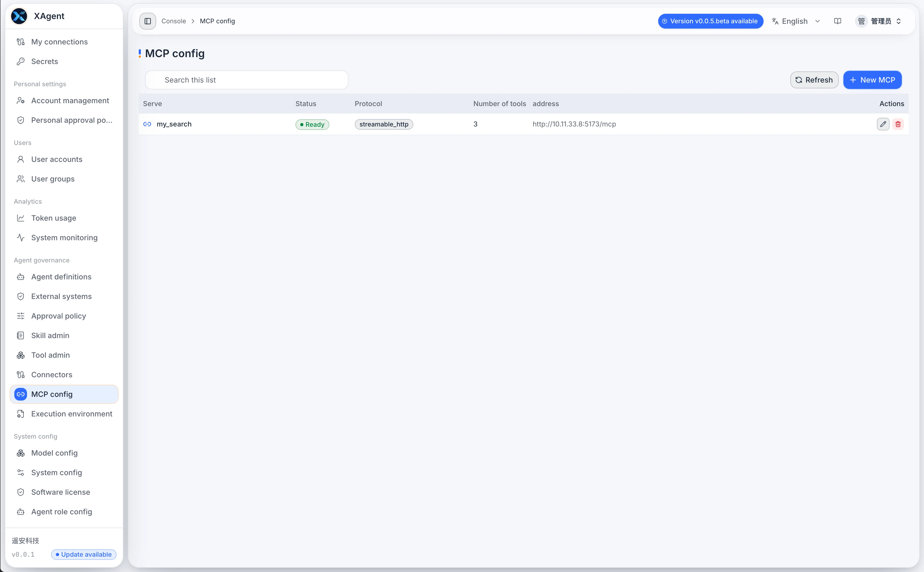Click the Token usage chart icon
This screenshot has width=924, height=572.
click(x=21, y=218)
